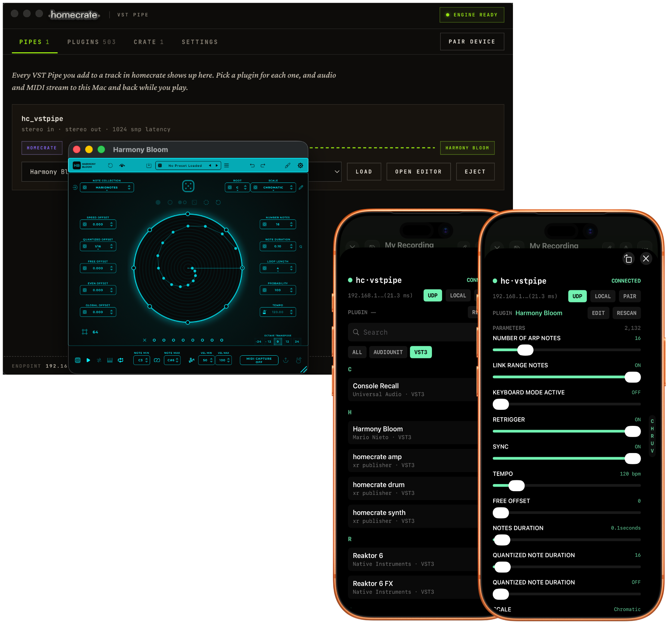Click the grid icon next to 64
The height and width of the screenshot is (627, 672).
[x=85, y=332]
